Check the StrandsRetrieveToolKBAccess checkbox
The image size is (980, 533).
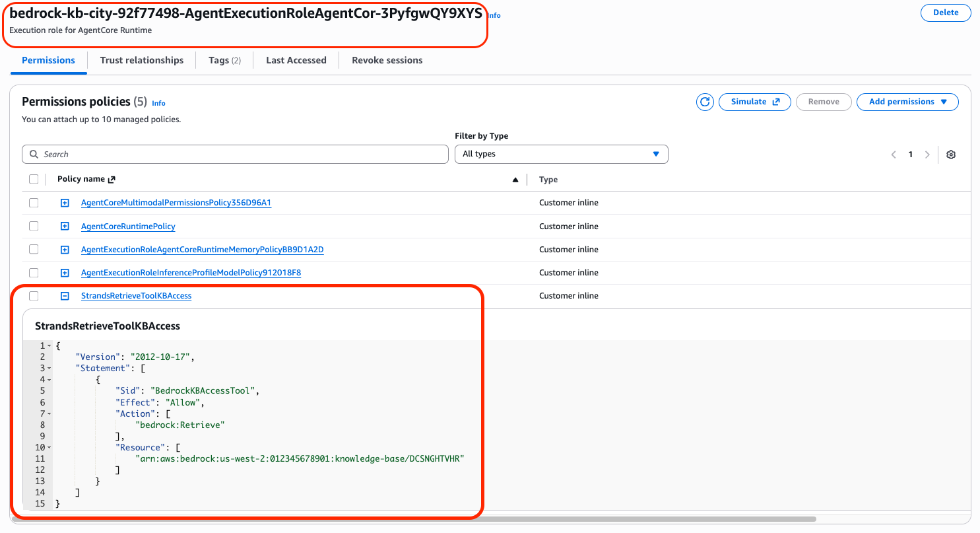[x=34, y=296]
